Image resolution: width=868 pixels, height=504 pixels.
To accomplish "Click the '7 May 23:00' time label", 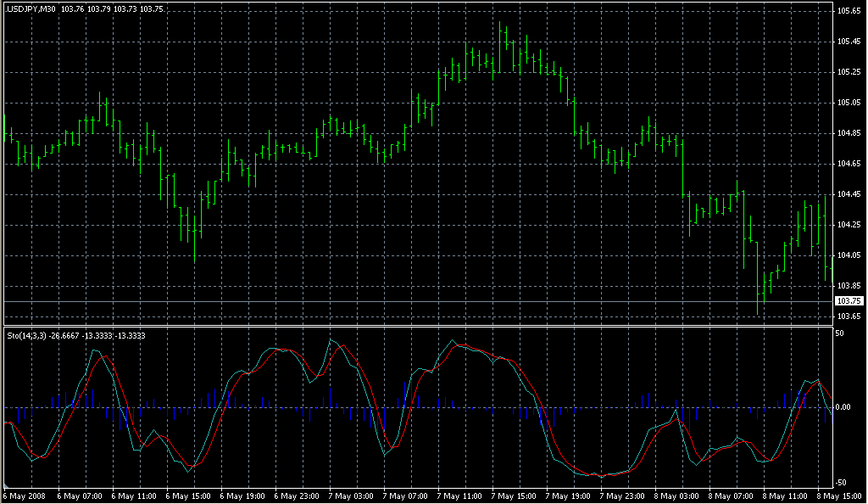I will pyautogui.click(x=621, y=496).
